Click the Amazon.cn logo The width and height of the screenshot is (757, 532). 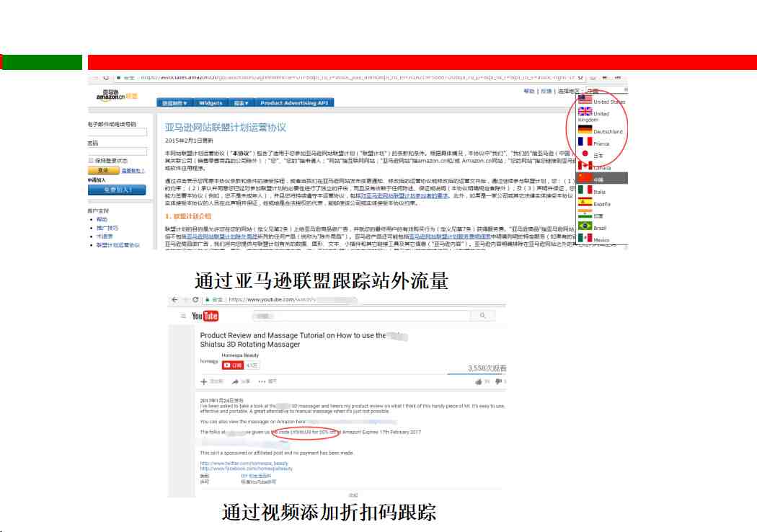tap(117, 94)
